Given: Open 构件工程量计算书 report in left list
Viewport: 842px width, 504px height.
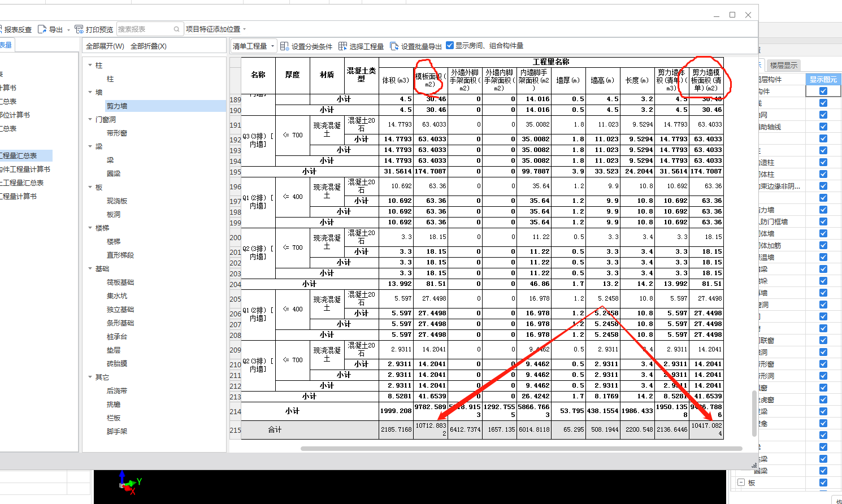Looking at the screenshot, I should (25, 169).
